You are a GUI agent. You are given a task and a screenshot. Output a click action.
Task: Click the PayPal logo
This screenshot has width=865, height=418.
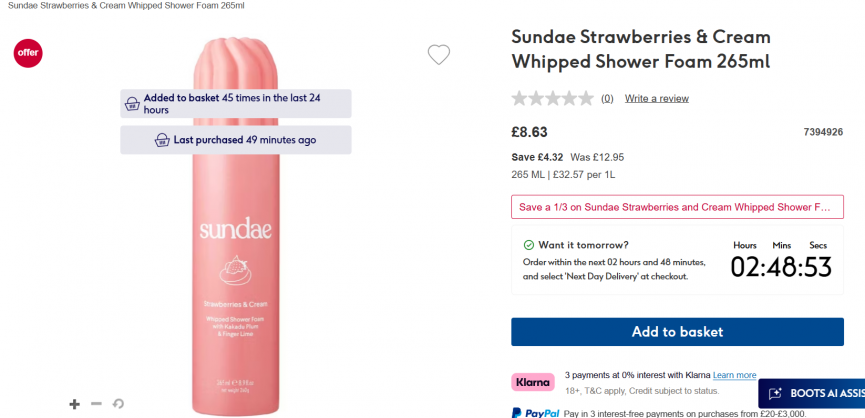point(534,412)
